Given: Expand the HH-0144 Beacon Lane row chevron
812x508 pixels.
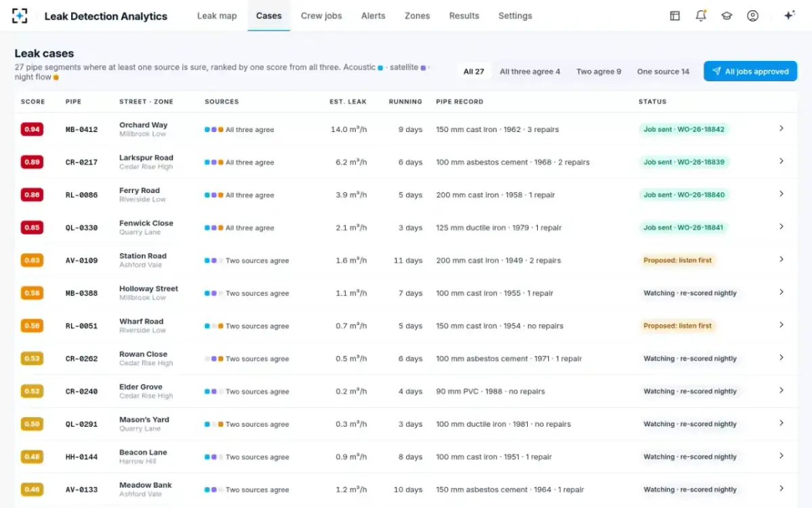Looking at the screenshot, I should coord(782,456).
